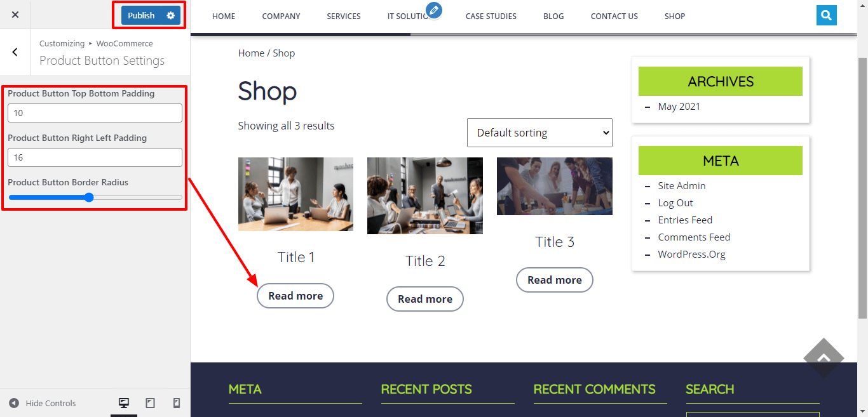Open the Default sorting dropdown
The width and height of the screenshot is (868, 417).
pos(539,133)
